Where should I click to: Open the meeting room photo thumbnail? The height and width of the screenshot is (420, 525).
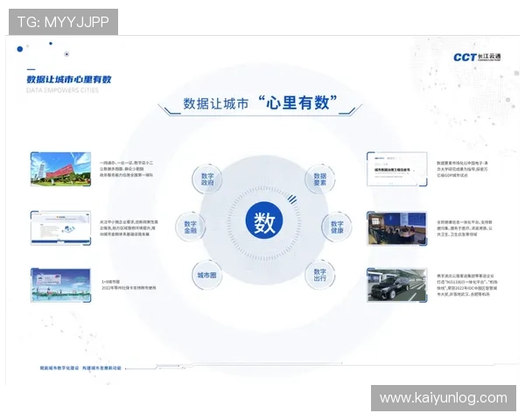point(397,228)
